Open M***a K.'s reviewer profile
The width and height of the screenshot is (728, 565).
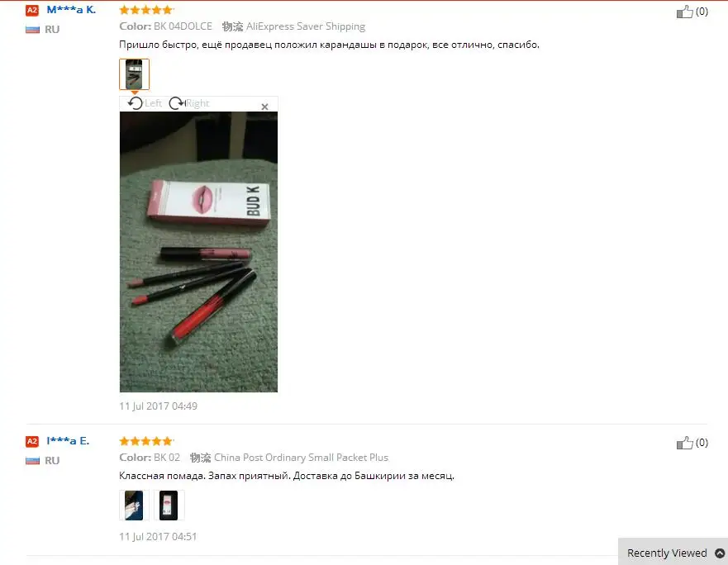tap(71, 10)
